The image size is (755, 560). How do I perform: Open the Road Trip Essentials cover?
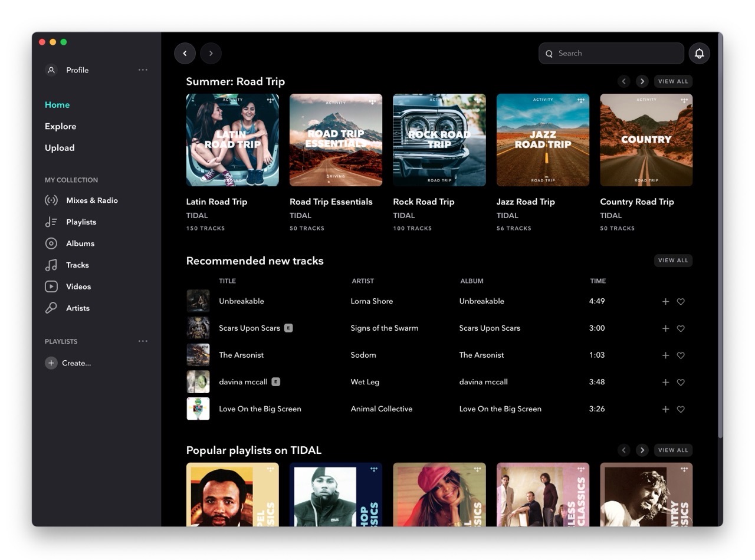(x=336, y=140)
